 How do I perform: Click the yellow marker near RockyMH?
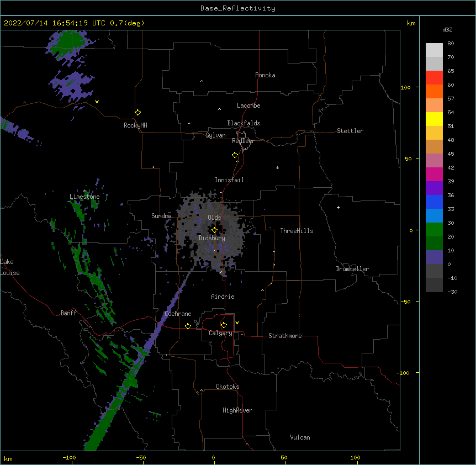coord(137,112)
